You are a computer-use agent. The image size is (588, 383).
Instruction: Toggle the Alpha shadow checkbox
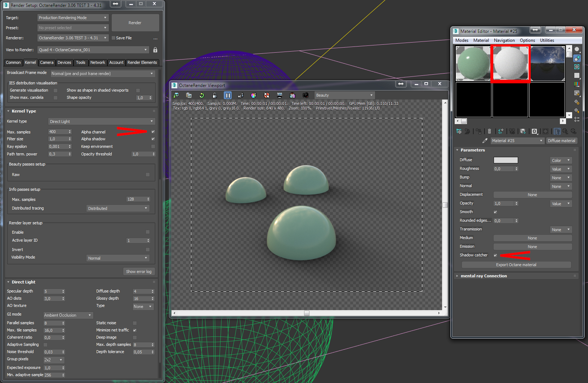click(x=153, y=139)
